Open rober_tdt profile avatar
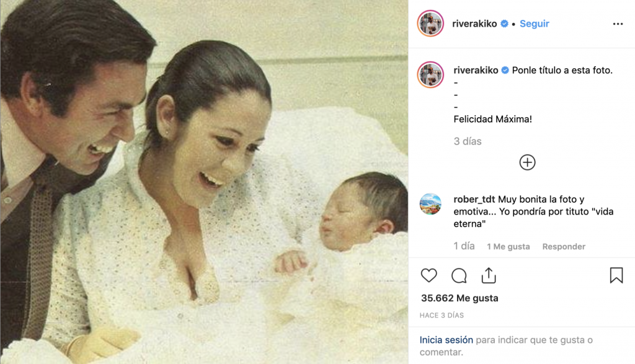 (x=430, y=203)
